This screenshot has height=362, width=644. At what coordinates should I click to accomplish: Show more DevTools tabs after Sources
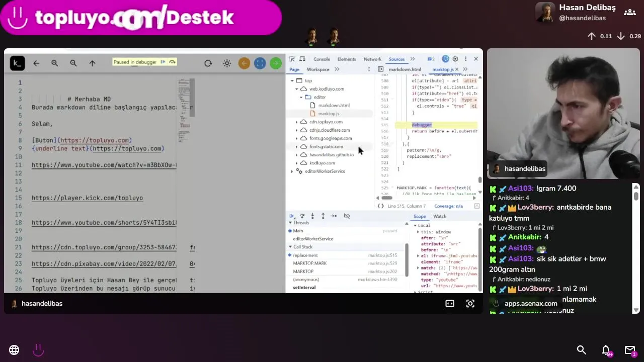pos(413,59)
